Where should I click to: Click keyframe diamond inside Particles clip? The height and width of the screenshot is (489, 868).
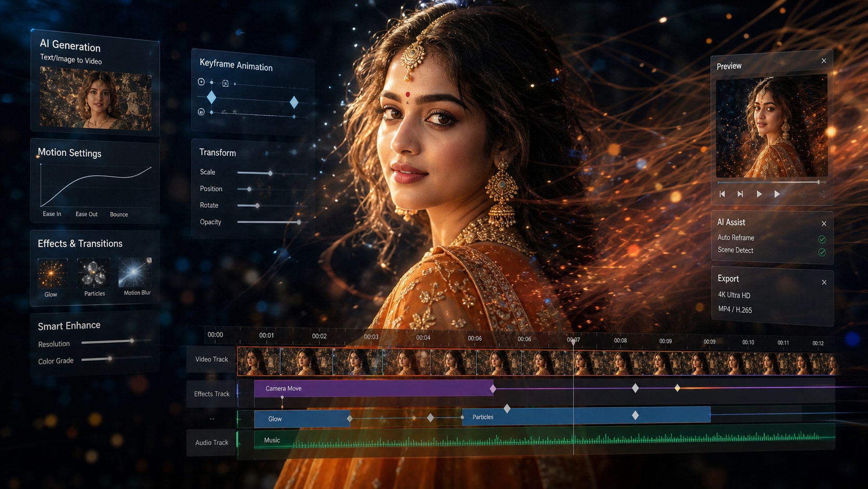pos(635,415)
